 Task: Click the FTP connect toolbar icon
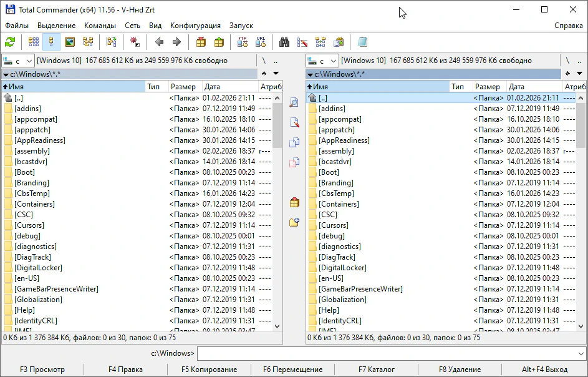(243, 42)
